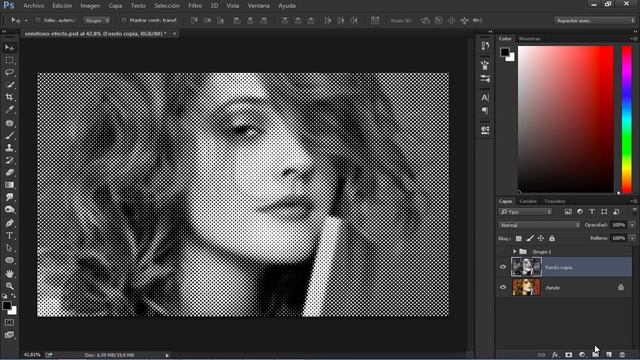Switch to the Trazados tab

tap(555, 201)
